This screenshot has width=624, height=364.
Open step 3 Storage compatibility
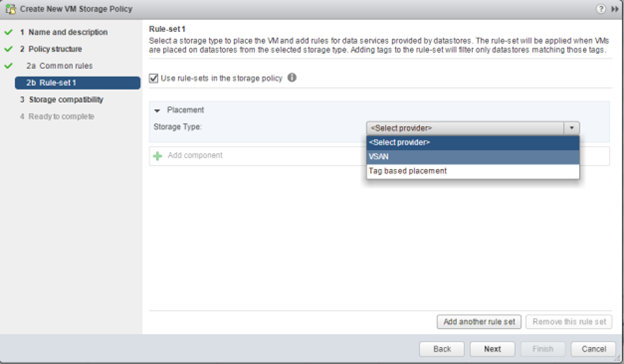point(62,99)
